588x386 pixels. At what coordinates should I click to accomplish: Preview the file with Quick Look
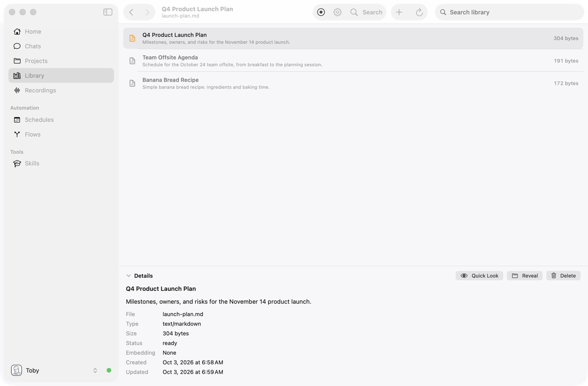(x=479, y=276)
